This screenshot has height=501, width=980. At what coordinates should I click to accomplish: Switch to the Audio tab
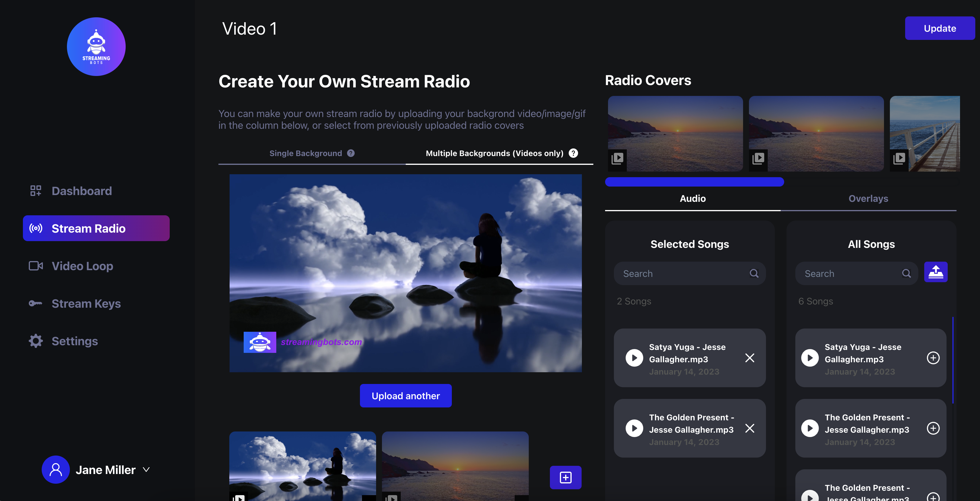pos(692,199)
